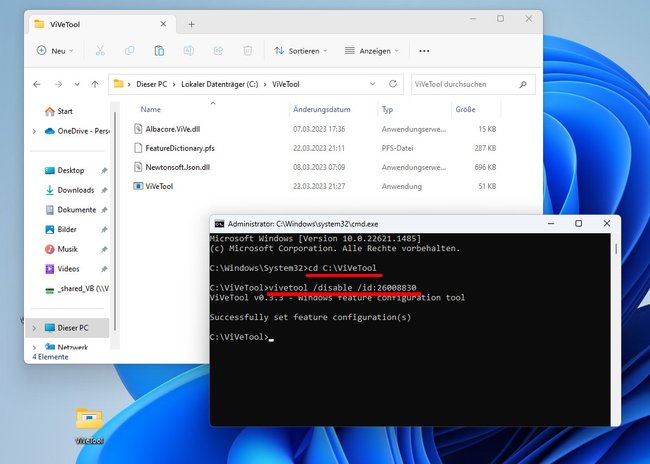This screenshot has height=464, width=650.
Task: Sort by the Größe column header
Action: 465,109
